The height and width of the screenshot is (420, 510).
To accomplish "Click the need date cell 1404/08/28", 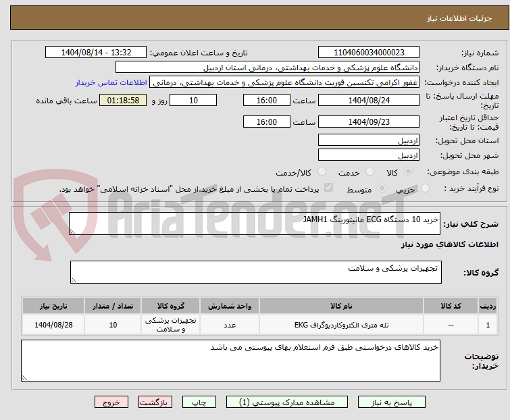I will [x=53, y=325].
